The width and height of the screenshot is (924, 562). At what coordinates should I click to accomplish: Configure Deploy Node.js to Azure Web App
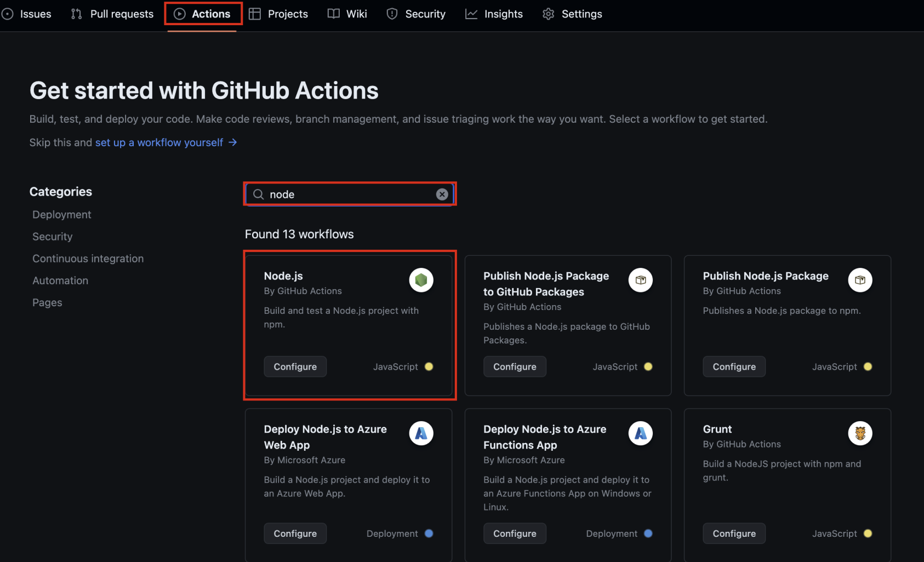click(295, 534)
